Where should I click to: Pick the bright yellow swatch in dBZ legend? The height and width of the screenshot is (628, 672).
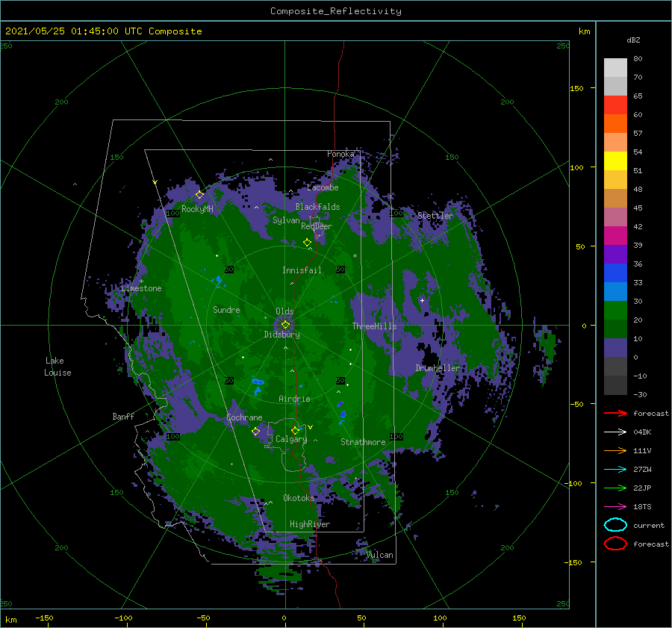(615, 161)
